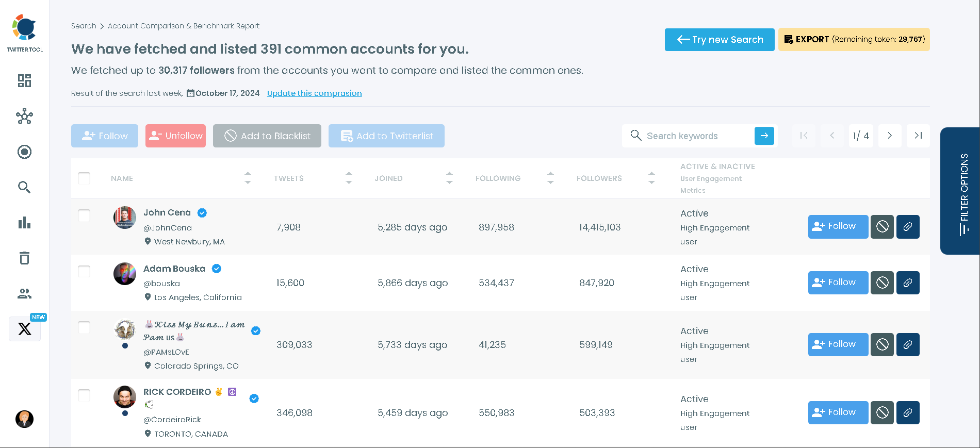980x448 pixels.
Task: Sort table by the TWEETS column arrows
Action: (349, 178)
